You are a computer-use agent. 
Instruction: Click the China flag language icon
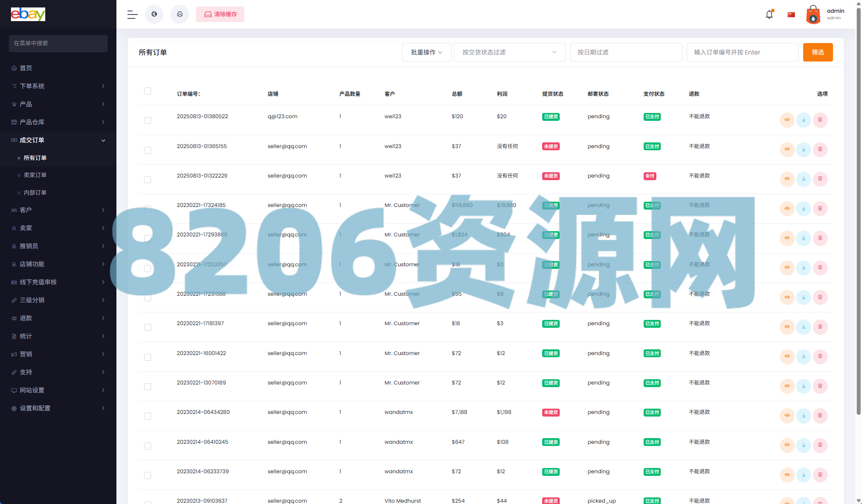[791, 15]
